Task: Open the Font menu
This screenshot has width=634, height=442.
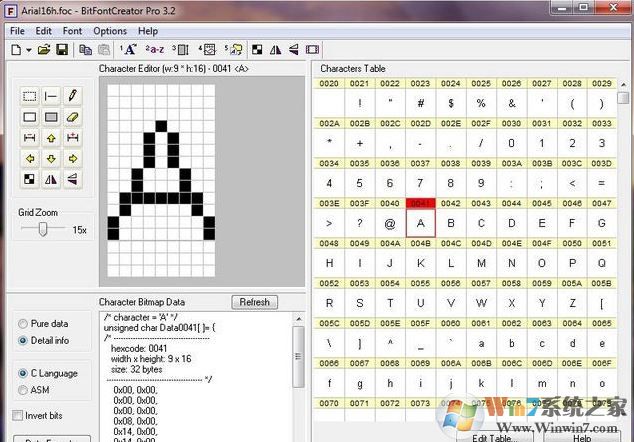Action: [x=72, y=31]
